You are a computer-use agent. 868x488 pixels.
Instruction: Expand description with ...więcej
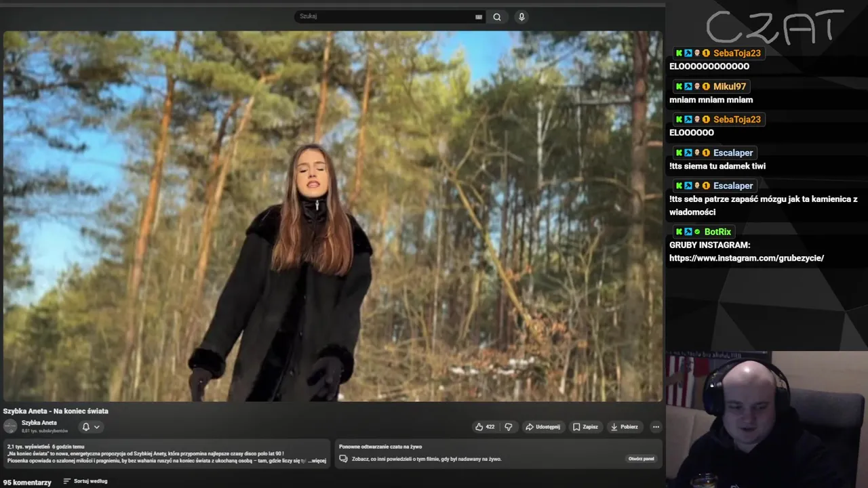(x=317, y=461)
